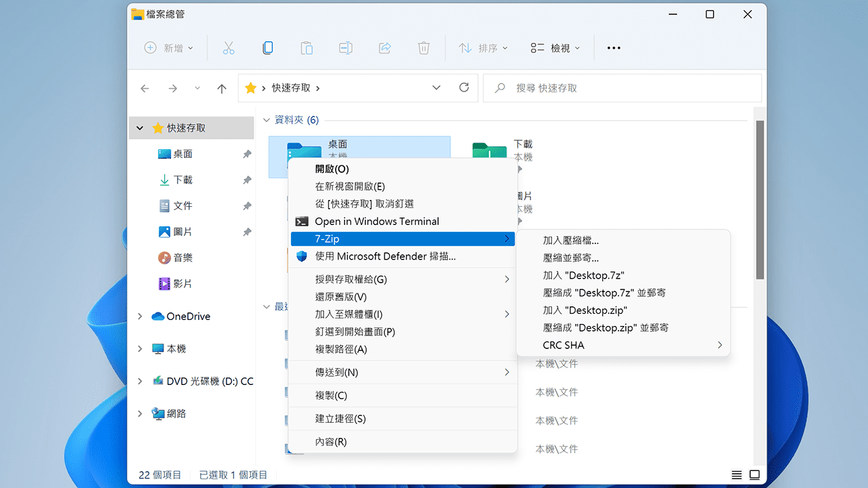Screen dimensions: 868x488
Task: Click the Refresh icon beside address bar
Action: coord(464,87)
